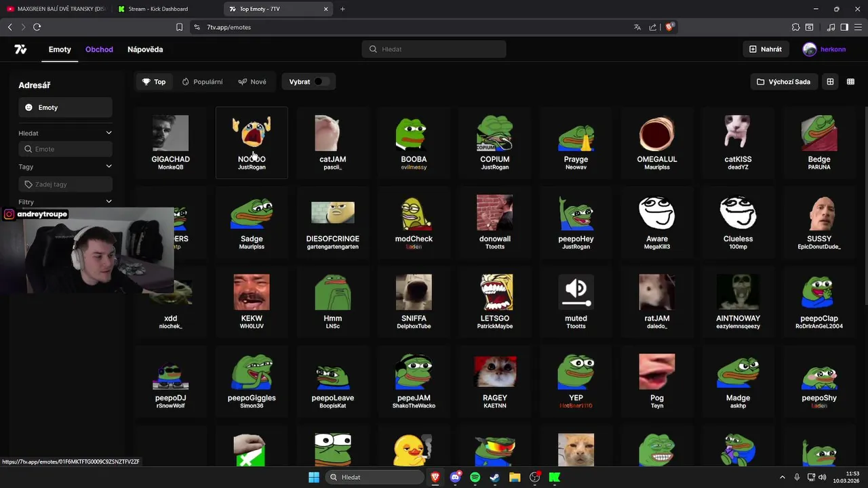Open the browser extensions puzzle icon
The width and height of the screenshot is (868, 488).
pyautogui.click(x=795, y=27)
